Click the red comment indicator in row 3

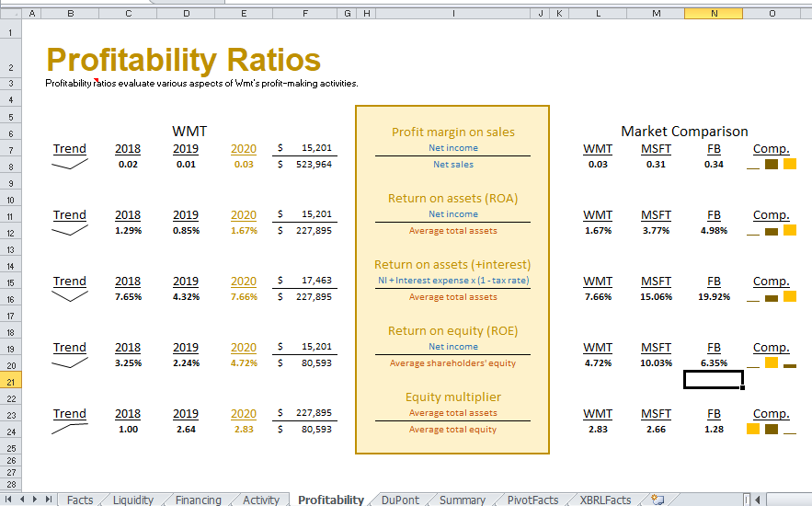pos(97,80)
